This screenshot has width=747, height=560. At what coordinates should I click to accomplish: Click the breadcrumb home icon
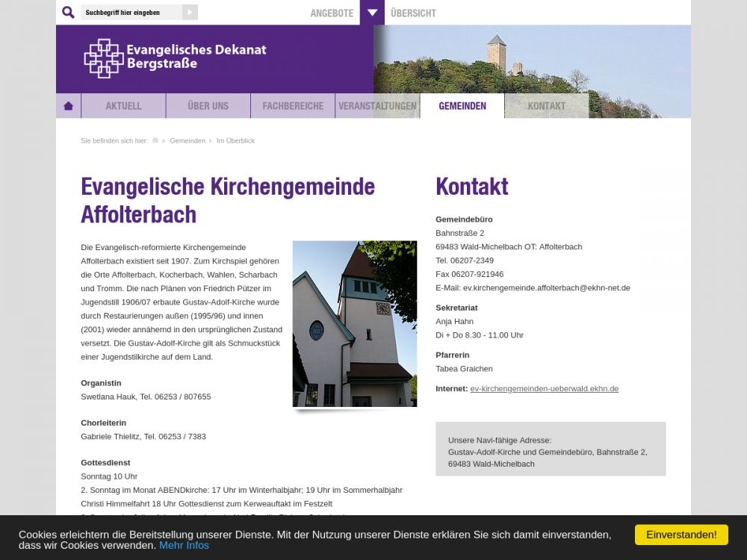point(155,140)
